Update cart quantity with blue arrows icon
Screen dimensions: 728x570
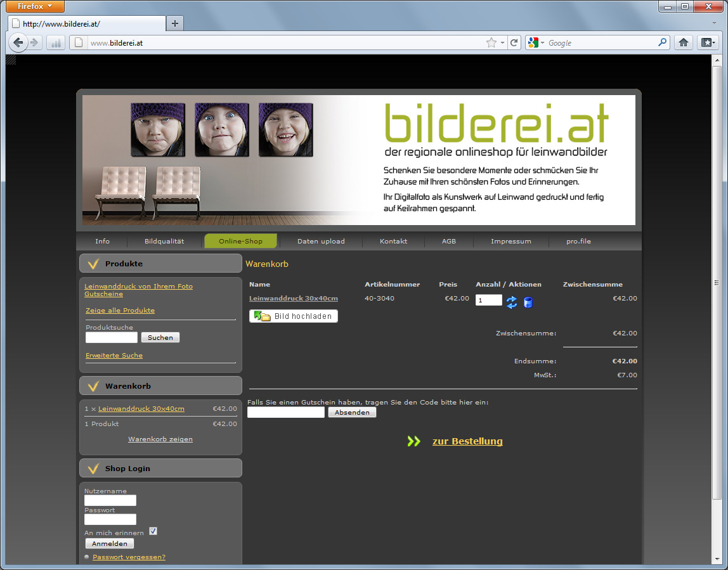(x=512, y=302)
